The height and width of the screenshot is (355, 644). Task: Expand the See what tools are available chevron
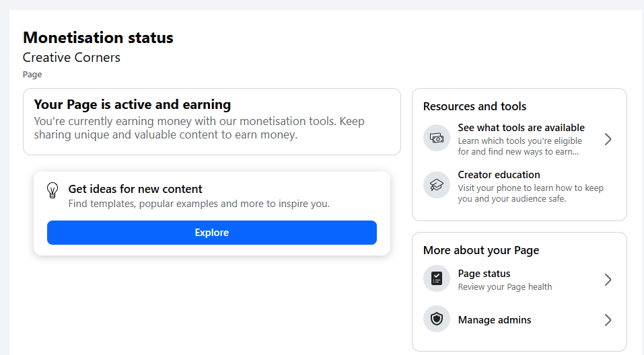click(608, 139)
